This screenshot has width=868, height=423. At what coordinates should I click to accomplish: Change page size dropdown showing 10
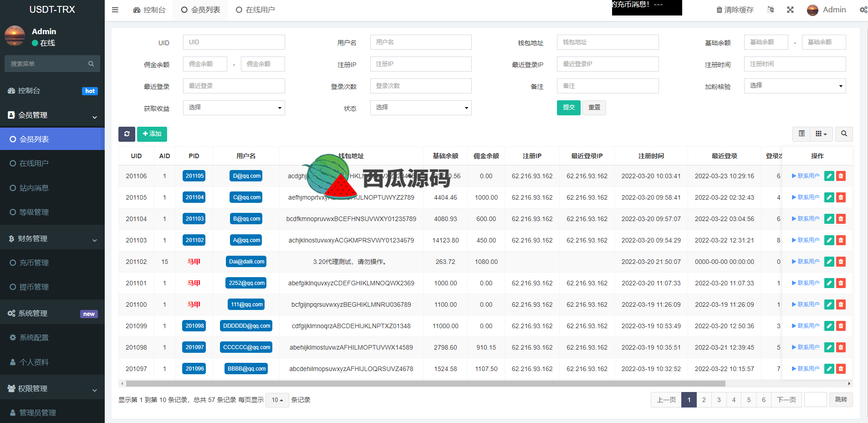pos(277,400)
